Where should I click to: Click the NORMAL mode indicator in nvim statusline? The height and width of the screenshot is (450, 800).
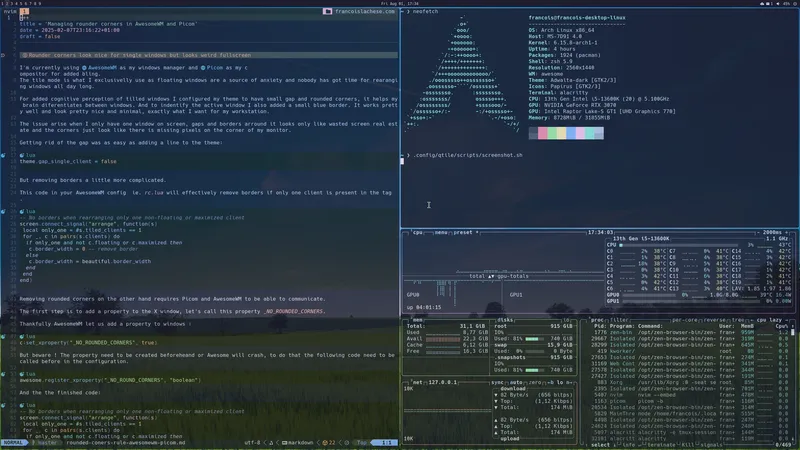pos(14,443)
